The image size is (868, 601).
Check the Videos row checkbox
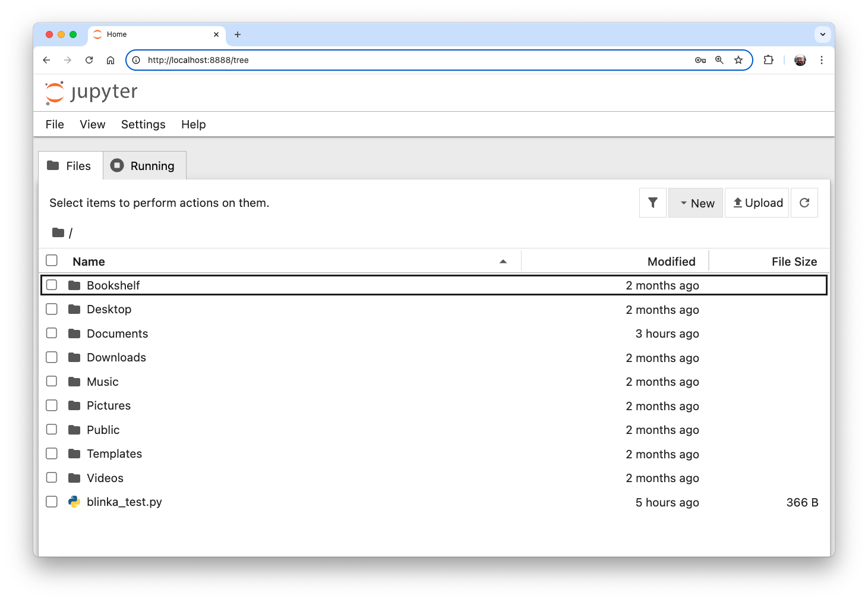[x=52, y=477]
